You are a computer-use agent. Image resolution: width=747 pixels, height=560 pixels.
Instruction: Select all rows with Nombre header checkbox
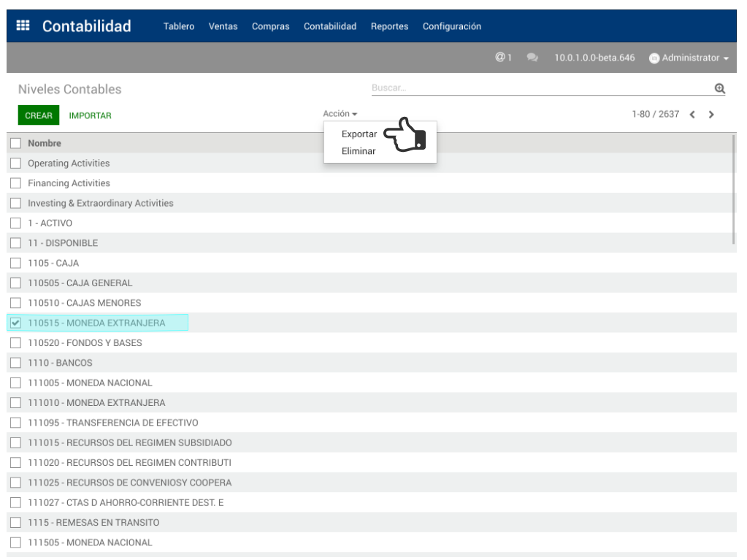pyautogui.click(x=15, y=143)
